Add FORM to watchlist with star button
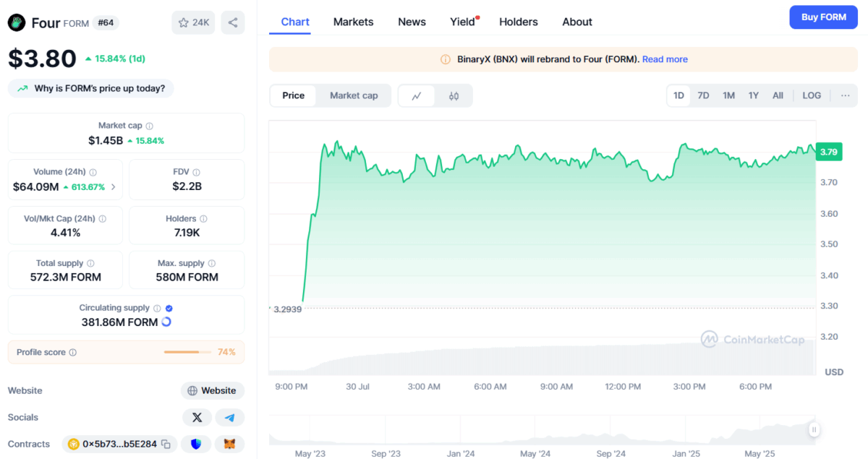The width and height of the screenshot is (868, 459). (x=193, y=22)
